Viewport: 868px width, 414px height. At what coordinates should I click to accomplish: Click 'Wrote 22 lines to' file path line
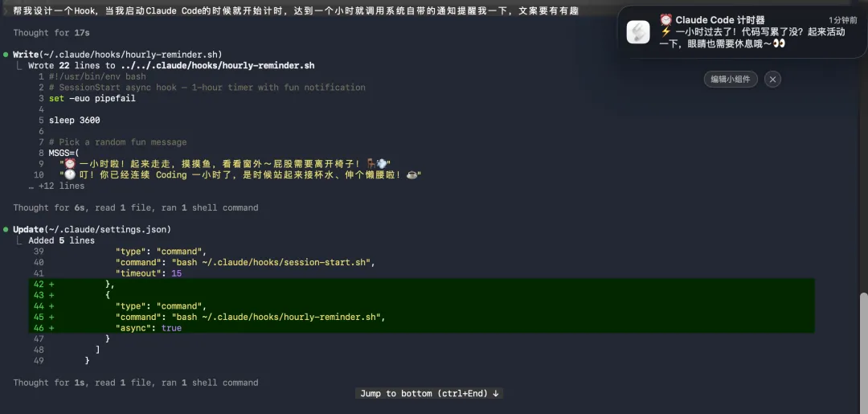pyautogui.click(x=171, y=65)
